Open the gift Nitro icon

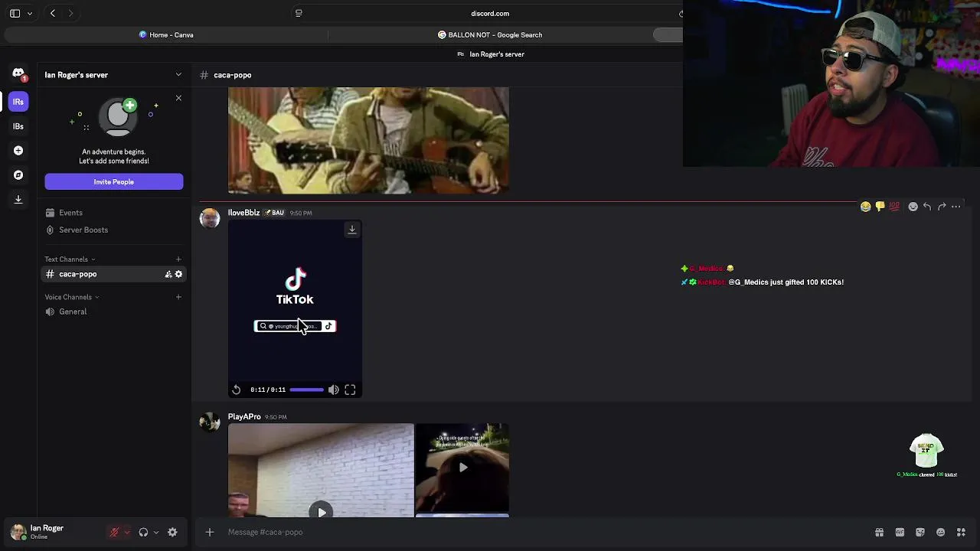click(879, 533)
